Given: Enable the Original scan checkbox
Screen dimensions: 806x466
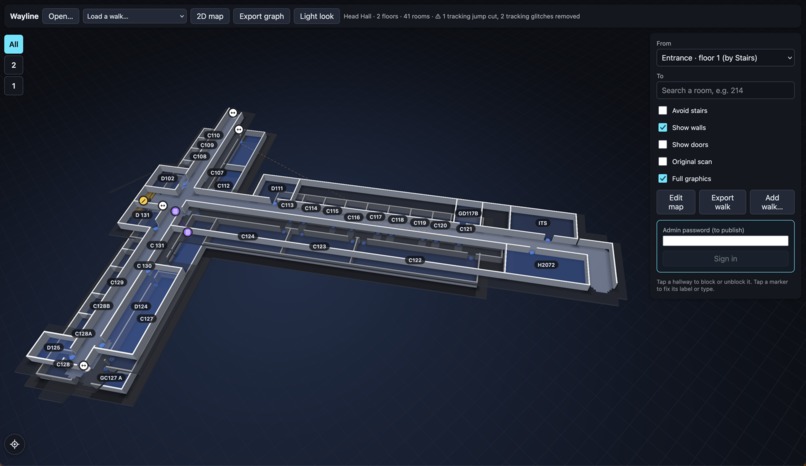Looking at the screenshot, I should (663, 161).
